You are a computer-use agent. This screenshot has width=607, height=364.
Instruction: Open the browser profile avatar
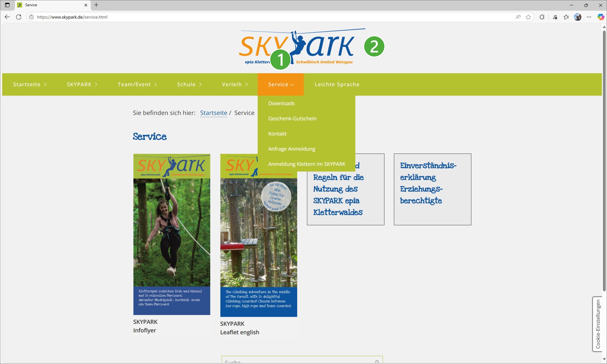tap(577, 17)
